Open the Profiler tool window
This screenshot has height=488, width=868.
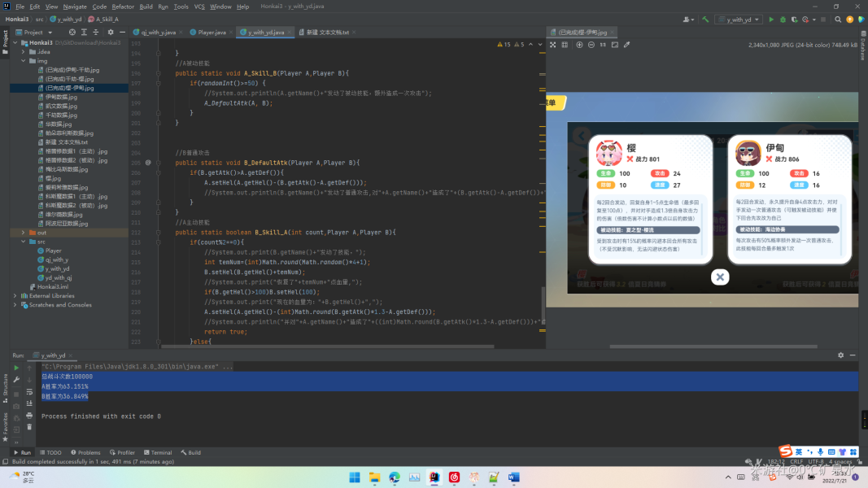pyautogui.click(x=122, y=452)
